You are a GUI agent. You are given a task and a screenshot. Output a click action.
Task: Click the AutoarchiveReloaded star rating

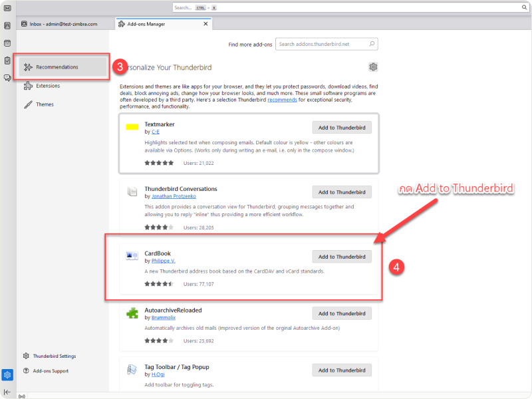tap(159, 341)
